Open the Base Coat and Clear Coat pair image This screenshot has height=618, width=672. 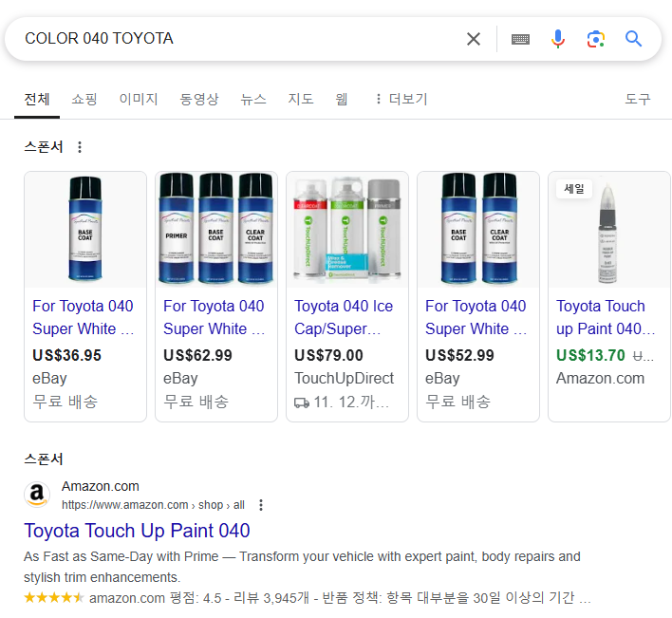(x=478, y=230)
